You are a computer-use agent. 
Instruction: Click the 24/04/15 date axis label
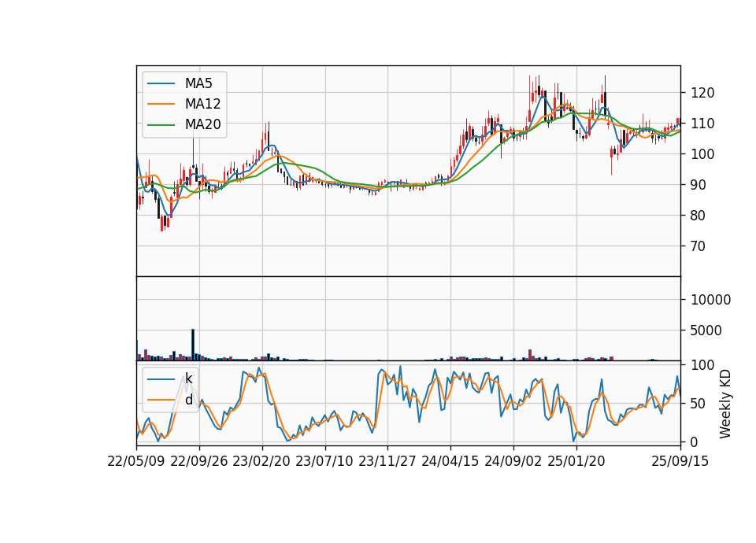coord(450,461)
